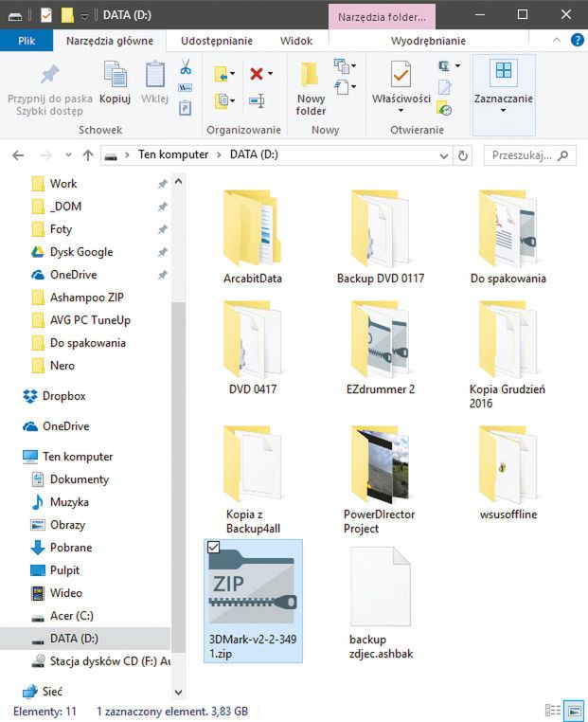Select the Narzędzia główne tab
This screenshot has height=722, width=588.
pyautogui.click(x=110, y=41)
